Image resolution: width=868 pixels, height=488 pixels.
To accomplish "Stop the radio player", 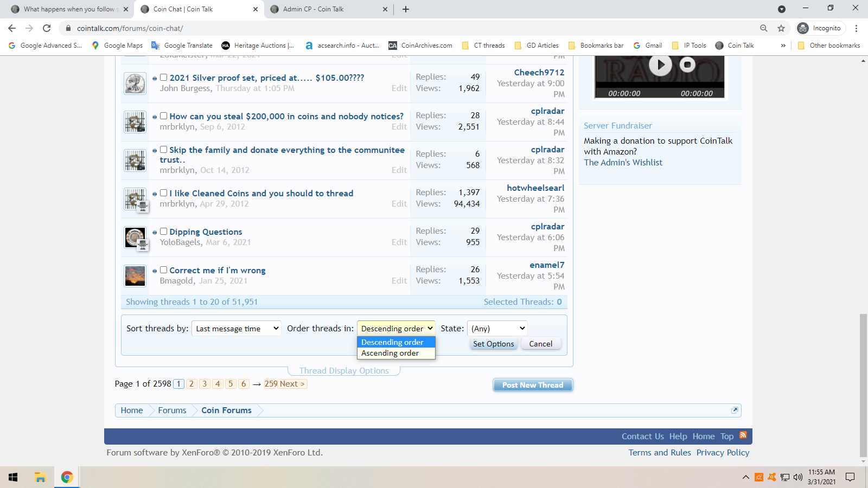I will click(688, 65).
